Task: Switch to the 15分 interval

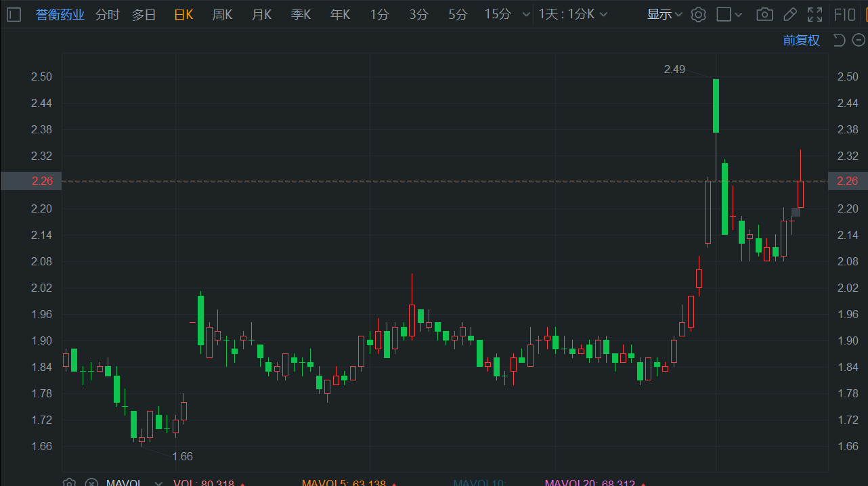Action: pos(498,14)
